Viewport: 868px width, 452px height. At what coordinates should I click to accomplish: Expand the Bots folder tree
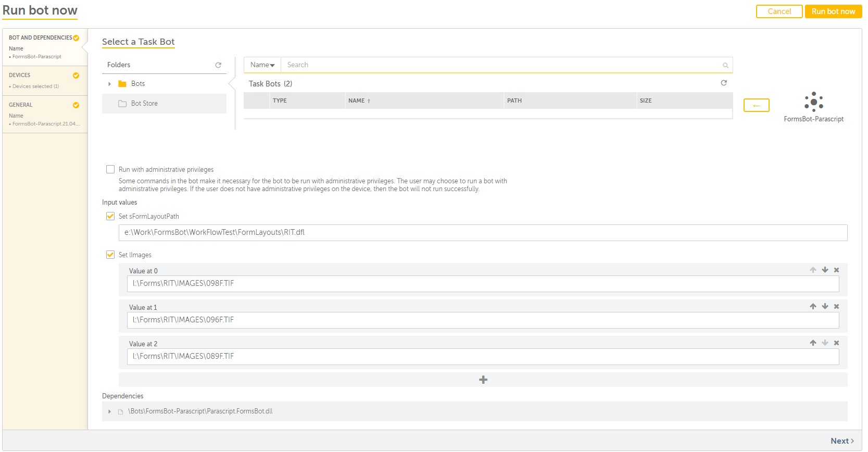109,84
